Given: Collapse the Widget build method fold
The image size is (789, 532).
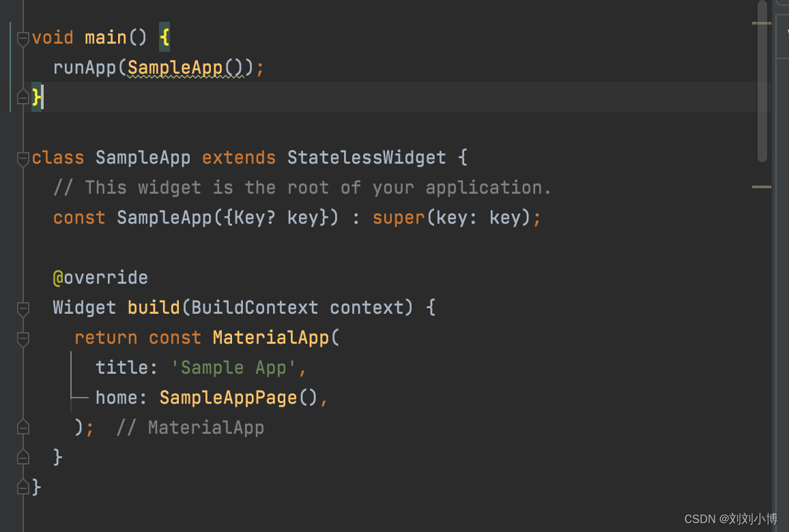Looking at the screenshot, I should 23,309.
